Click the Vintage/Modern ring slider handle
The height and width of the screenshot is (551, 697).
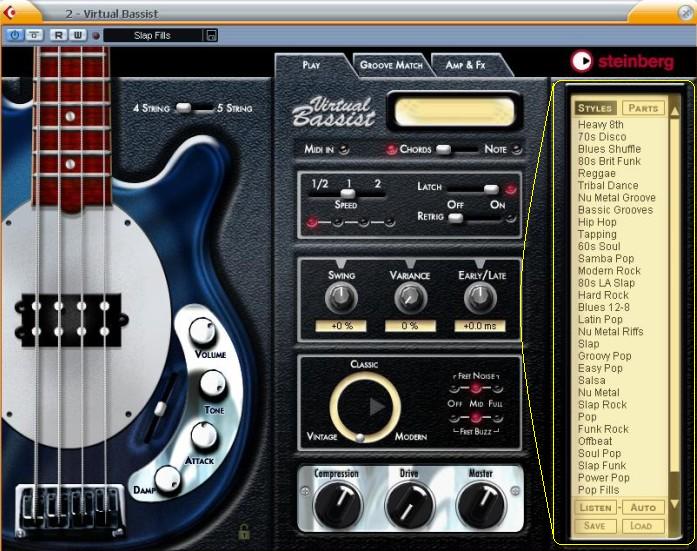360,437
